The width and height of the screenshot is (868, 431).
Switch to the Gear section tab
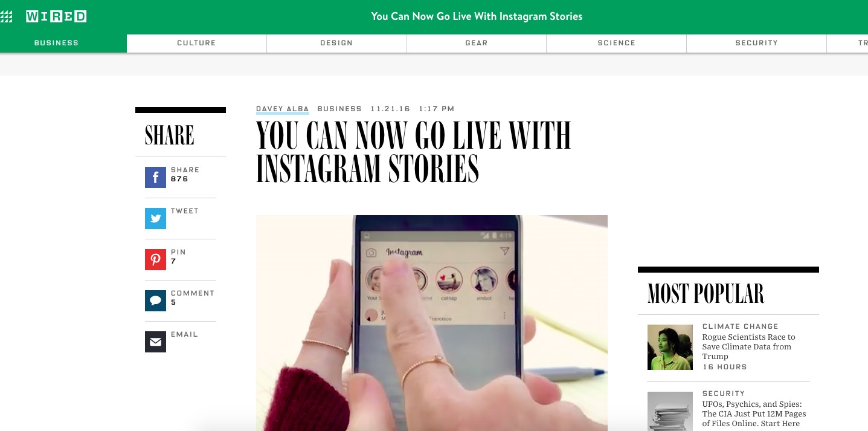click(477, 43)
